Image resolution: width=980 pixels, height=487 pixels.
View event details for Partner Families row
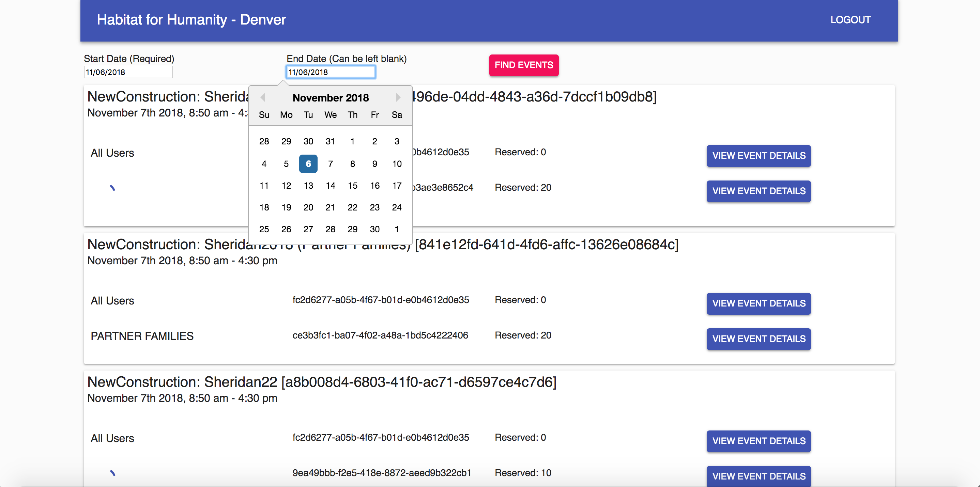pyautogui.click(x=758, y=339)
